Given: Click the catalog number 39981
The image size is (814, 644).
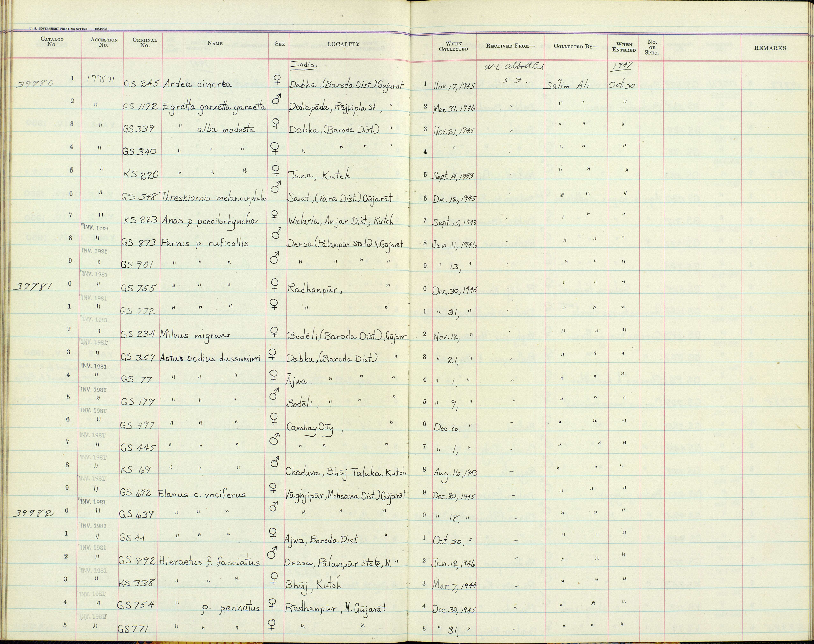Looking at the screenshot, I should (33, 287).
